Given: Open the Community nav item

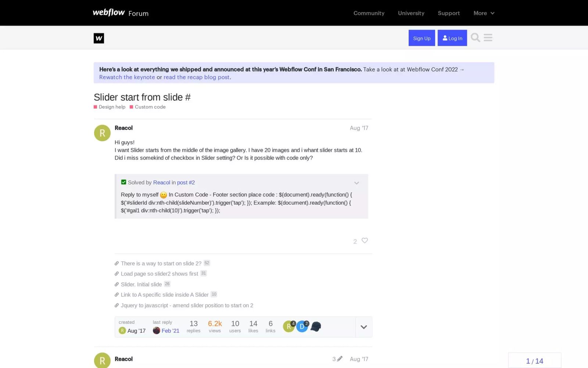Looking at the screenshot, I should tap(369, 13).
